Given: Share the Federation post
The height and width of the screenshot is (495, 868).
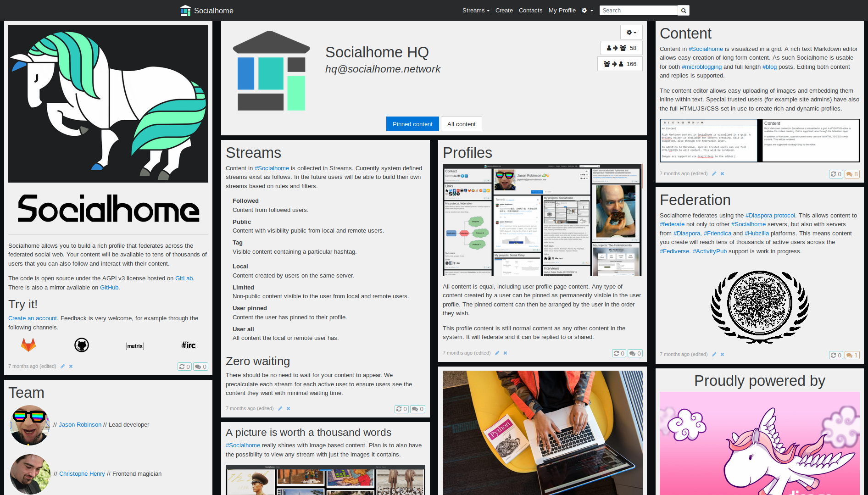Looking at the screenshot, I should (x=836, y=355).
